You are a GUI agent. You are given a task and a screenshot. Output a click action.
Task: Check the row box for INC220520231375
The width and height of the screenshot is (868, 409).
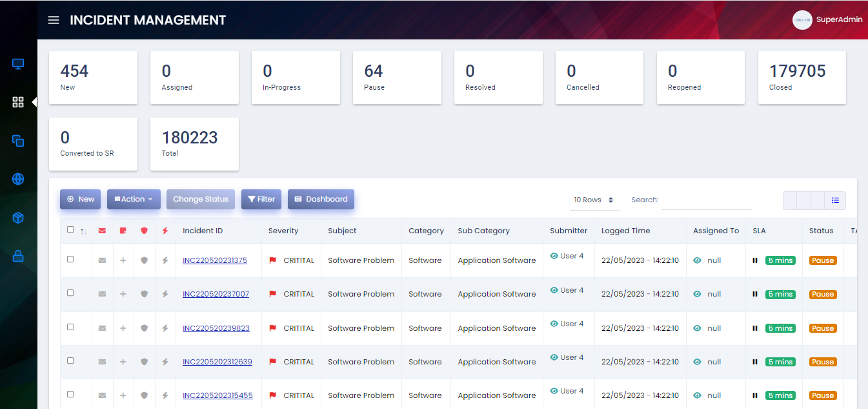70,259
